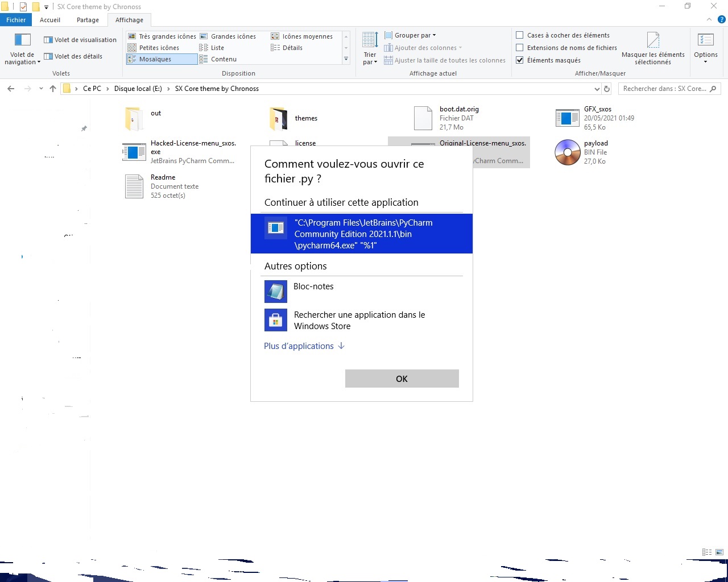The height and width of the screenshot is (582, 728).
Task: Click Masquer les éléments sélectionnés
Action: (653, 49)
